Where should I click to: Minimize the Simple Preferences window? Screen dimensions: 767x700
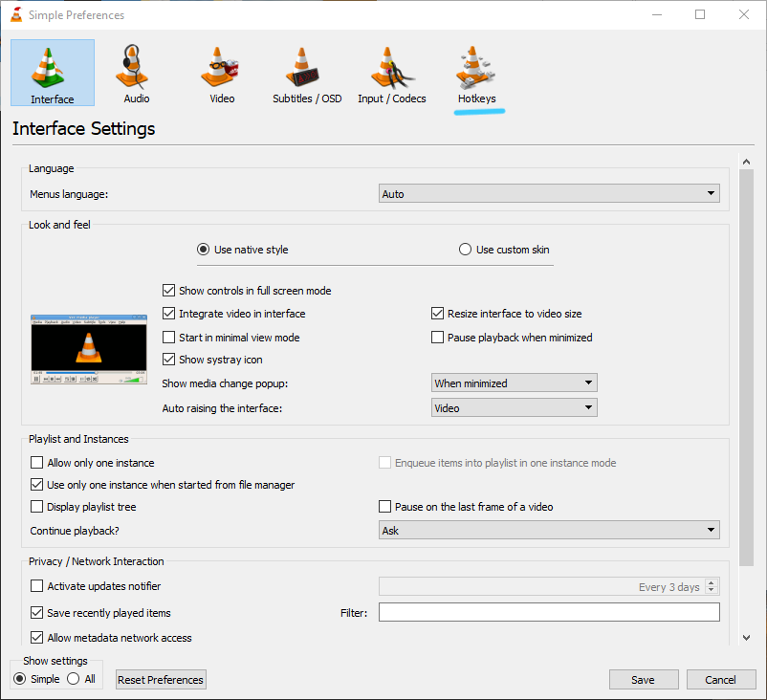click(x=657, y=14)
